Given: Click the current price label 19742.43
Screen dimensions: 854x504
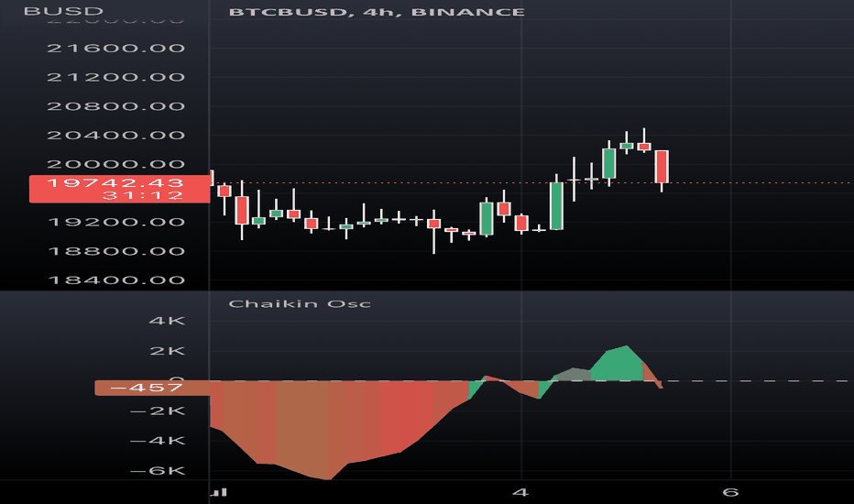Looking at the screenshot, I should click(115, 182).
